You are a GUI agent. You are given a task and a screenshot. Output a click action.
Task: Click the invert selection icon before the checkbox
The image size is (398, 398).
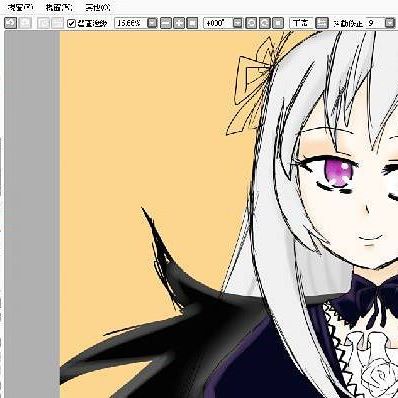(58, 23)
